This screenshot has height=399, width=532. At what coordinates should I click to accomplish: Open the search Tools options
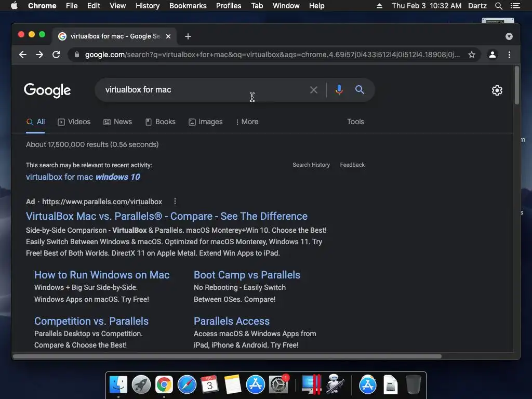355,122
